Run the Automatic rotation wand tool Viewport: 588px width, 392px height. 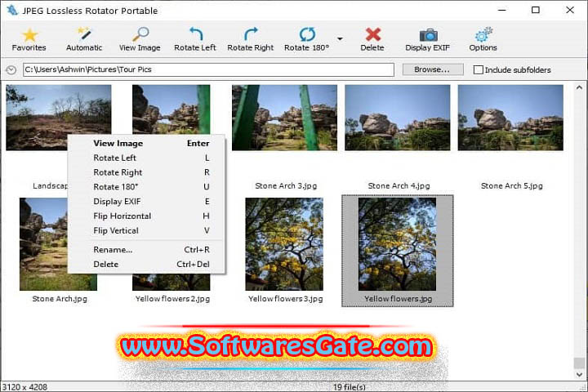[x=84, y=34]
